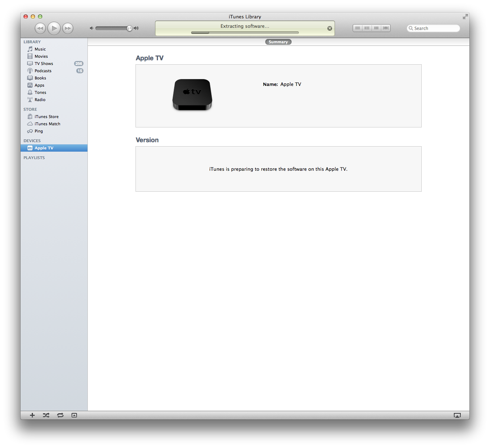The image size is (490, 448).
Task: Click the 256 badge on TV Shows
Action: tap(79, 64)
